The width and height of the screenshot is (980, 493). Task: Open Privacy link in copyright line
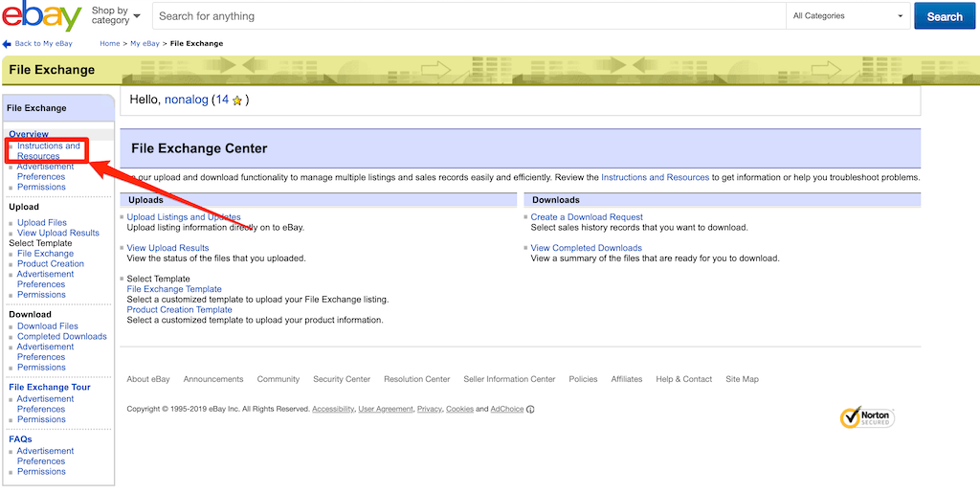(x=430, y=410)
